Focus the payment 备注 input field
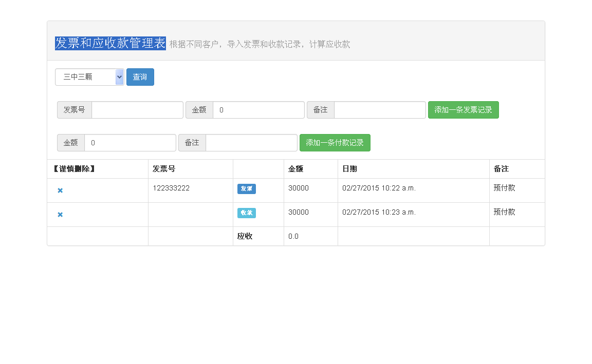Image resolution: width=592 pixels, height=364 pixels. pos(251,143)
